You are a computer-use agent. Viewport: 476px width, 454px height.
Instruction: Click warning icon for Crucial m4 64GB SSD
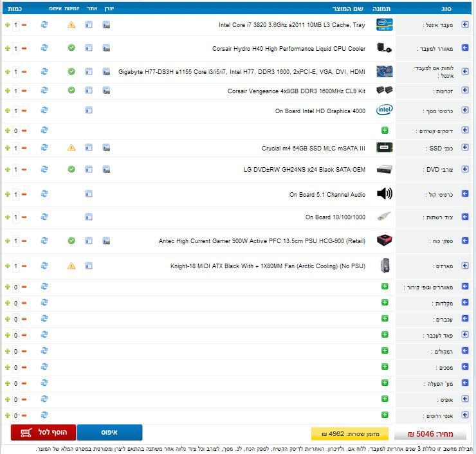tap(71, 148)
